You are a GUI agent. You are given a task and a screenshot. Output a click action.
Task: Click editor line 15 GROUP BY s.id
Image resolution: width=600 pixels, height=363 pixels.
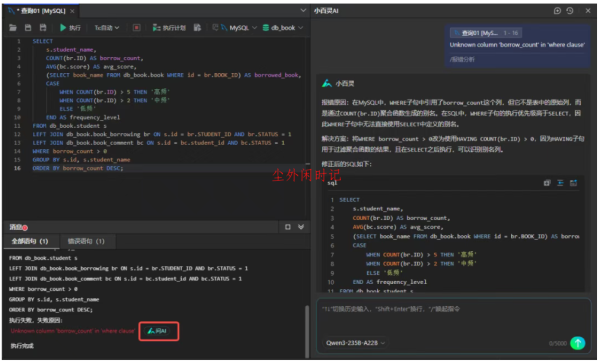pyautogui.click(x=81, y=160)
